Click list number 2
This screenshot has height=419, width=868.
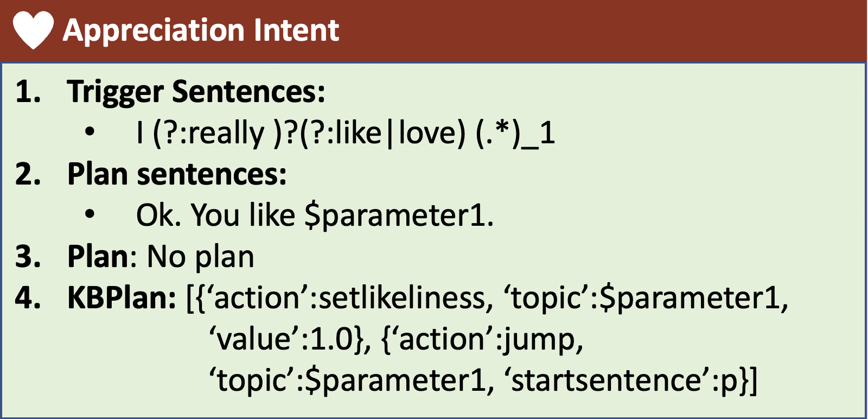tap(28, 174)
